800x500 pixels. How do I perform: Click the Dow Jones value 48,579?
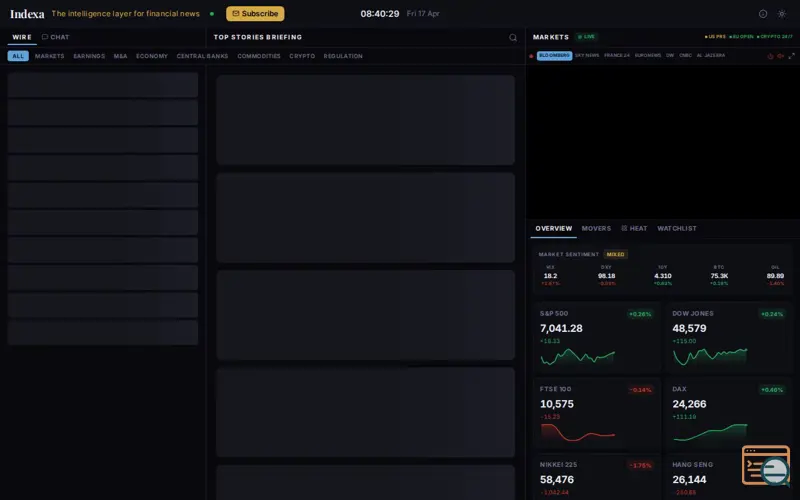pyautogui.click(x=689, y=329)
